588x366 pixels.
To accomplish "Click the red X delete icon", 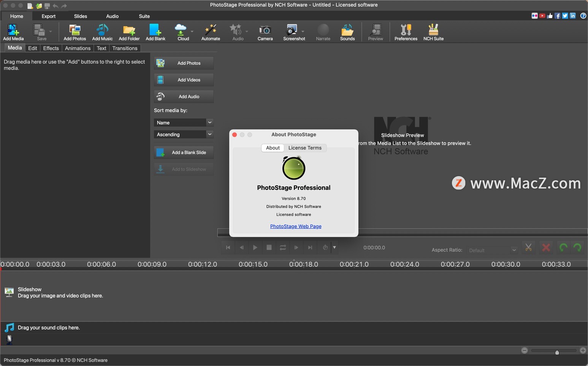I will [546, 248].
